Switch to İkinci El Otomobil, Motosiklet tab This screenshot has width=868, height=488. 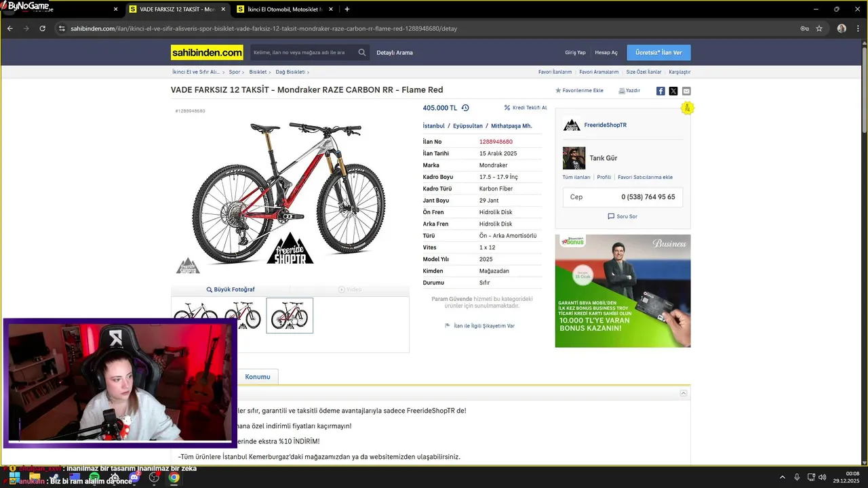(285, 9)
